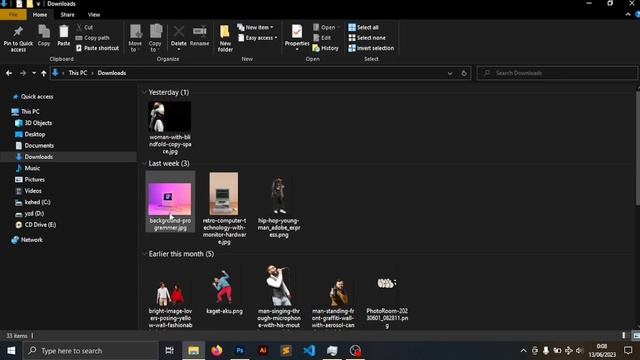Click Paste shortcut in ribbon
640x360 pixels.
(x=98, y=48)
